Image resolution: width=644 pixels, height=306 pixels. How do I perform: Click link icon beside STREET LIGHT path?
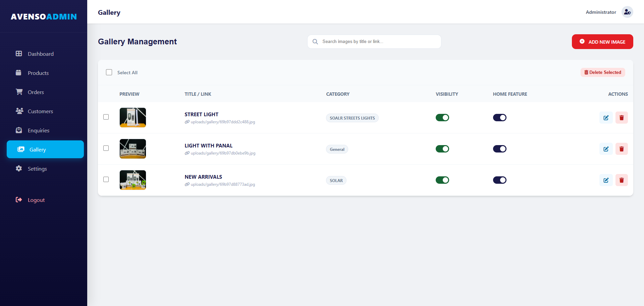tap(187, 122)
